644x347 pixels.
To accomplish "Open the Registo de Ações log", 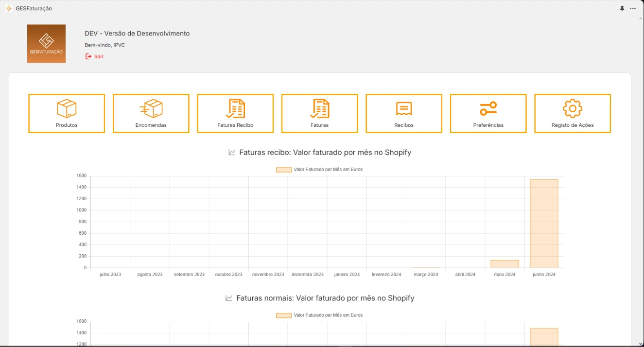I will pyautogui.click(x=572, y=113).
